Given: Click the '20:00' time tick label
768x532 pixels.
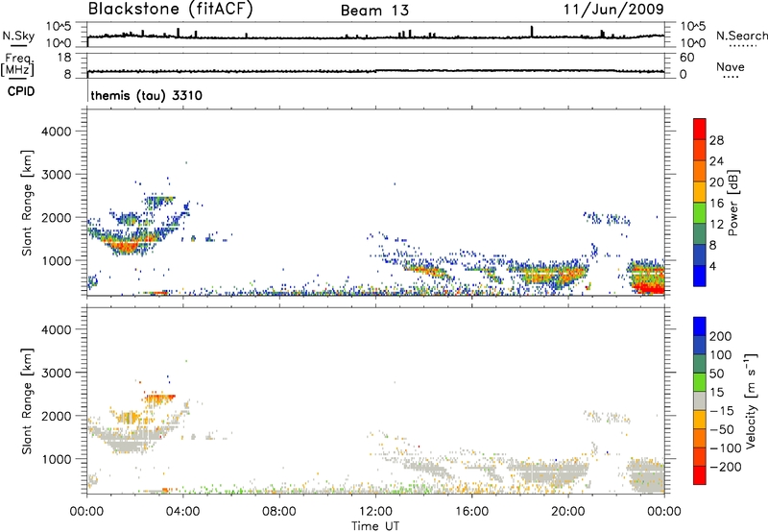Looking at the screenshot, I should pos(568,512).
